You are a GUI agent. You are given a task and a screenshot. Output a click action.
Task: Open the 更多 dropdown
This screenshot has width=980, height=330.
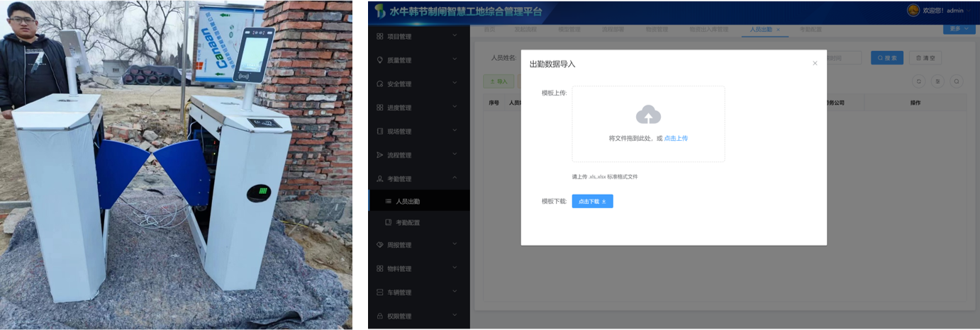click(x=959, y=29)
